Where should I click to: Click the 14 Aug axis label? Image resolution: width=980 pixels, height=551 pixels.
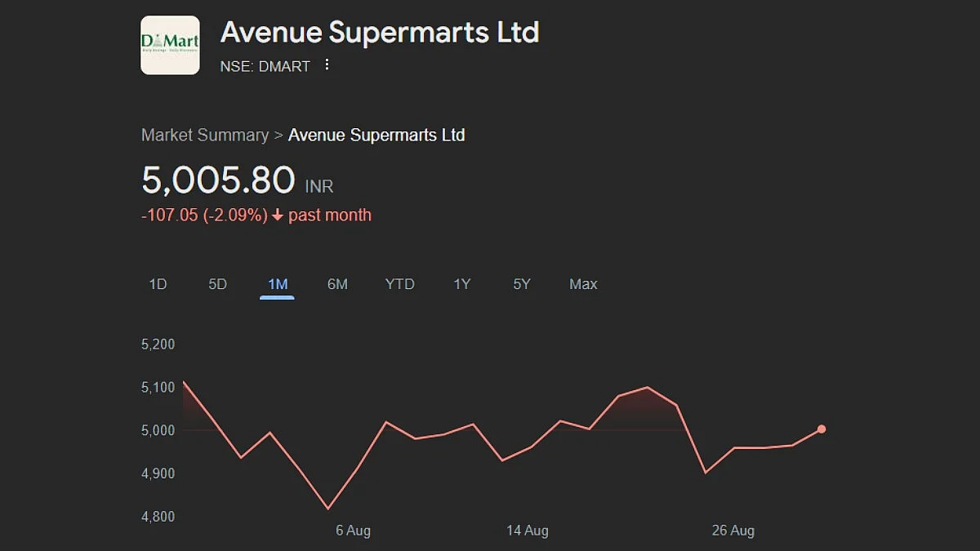[527, 531]
